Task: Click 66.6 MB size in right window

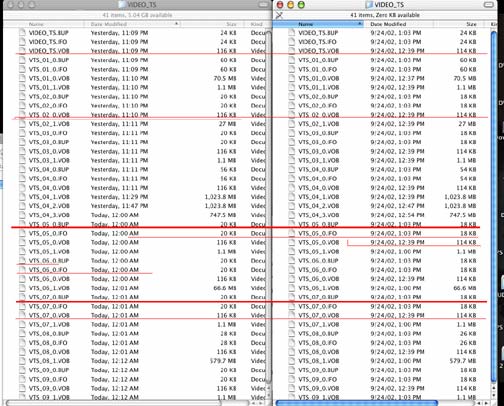Action: click(x=465, y=288)
